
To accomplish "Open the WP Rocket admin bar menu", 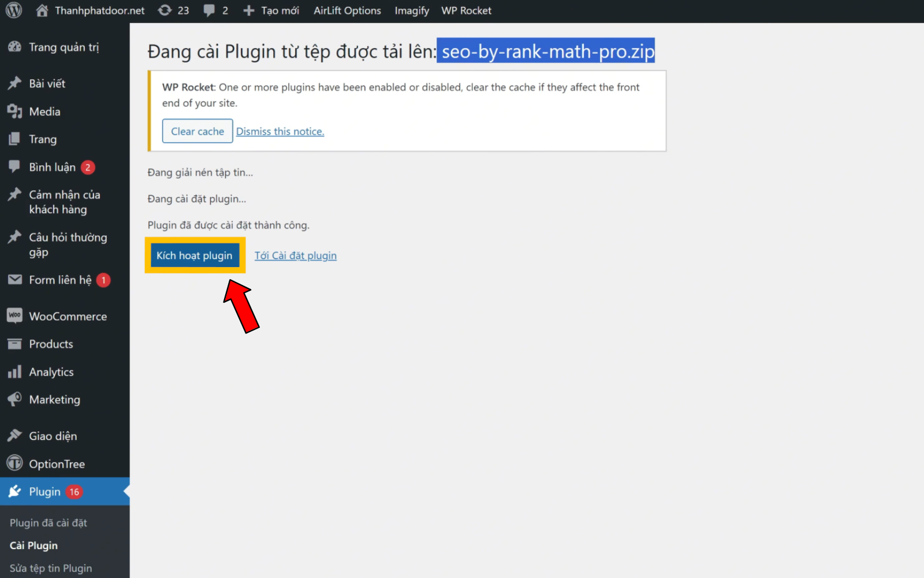I will point(467,10).
